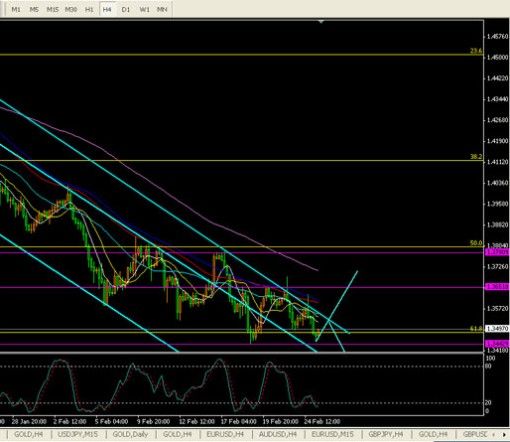The image size is (510, 442).
Task: Switch chart to M1 timeframe
Action: point(16,10)
